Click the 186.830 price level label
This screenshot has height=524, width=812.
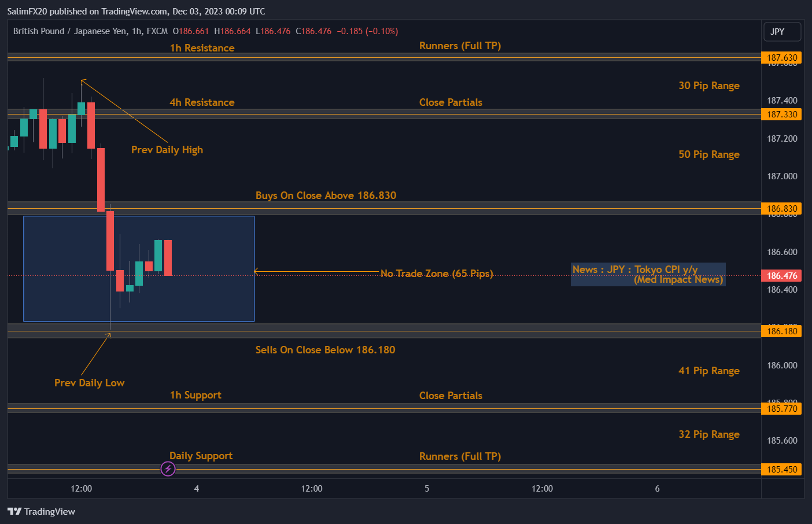click(781, 209)
